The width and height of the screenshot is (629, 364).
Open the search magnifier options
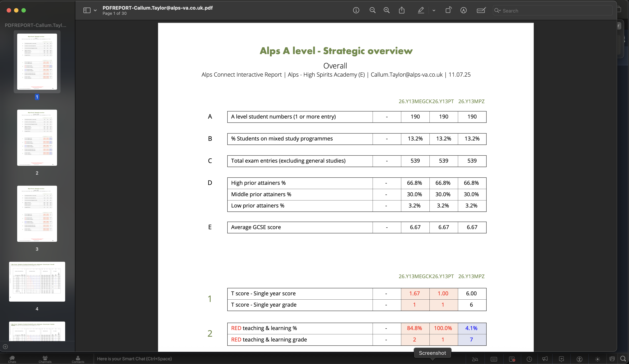pos(497,11)
